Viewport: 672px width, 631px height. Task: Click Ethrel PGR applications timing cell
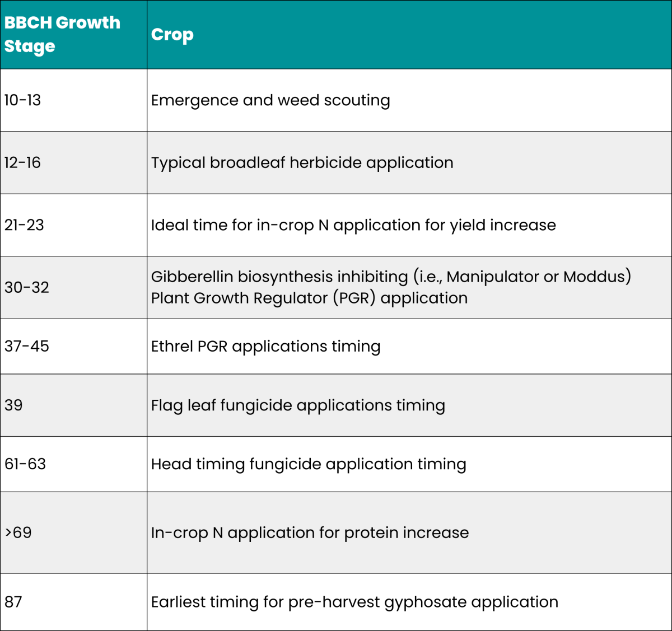[409, 347]
